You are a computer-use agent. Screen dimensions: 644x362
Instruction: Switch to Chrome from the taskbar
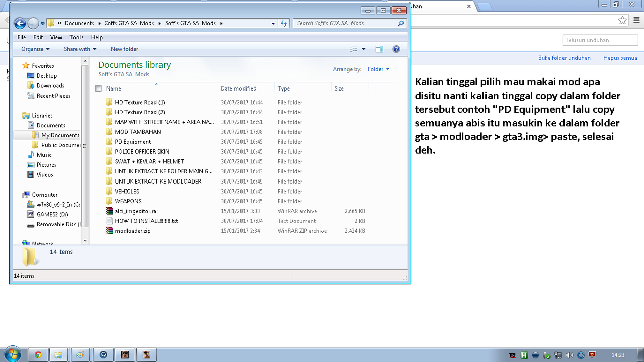click(38, 355)
